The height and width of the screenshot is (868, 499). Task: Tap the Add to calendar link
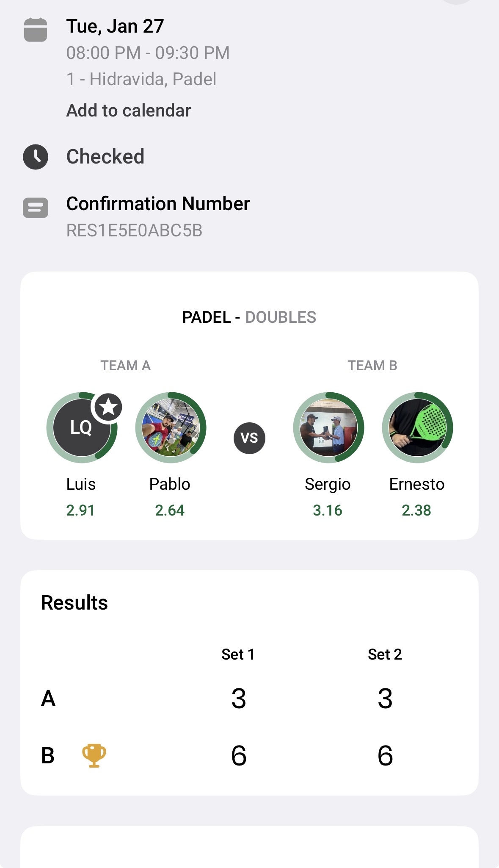(129, 111)
